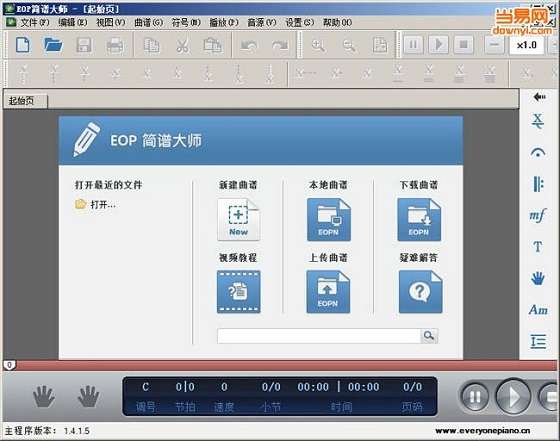This screenshot has width=560, height=441.
Task: Open the 设置 menu
Action: (300, 22)
